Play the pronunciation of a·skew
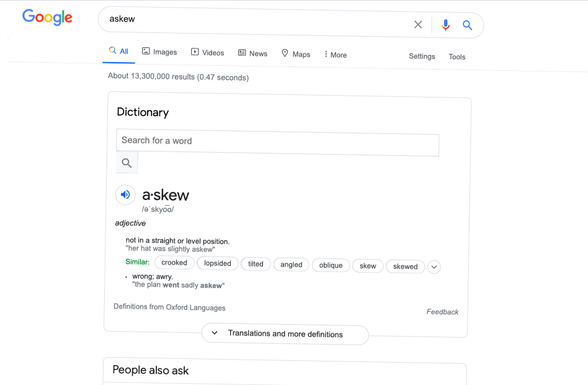Viewport: 588px width, 385px height. pyautogui.click(x=125, y=194)
